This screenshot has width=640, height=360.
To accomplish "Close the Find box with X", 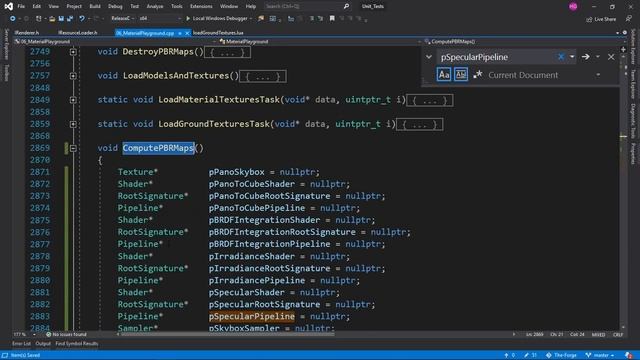I will point(611,57).
